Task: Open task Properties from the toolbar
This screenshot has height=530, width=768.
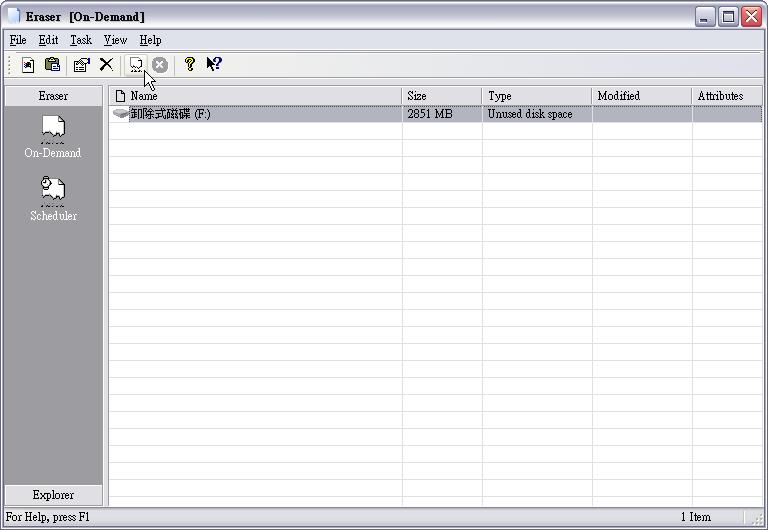Action: coord(81,65)
